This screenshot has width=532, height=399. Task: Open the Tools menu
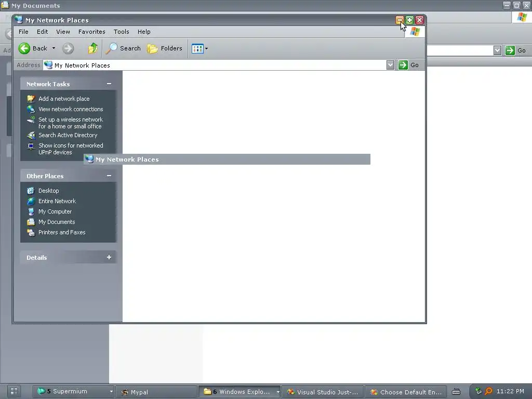coord(121,32)
